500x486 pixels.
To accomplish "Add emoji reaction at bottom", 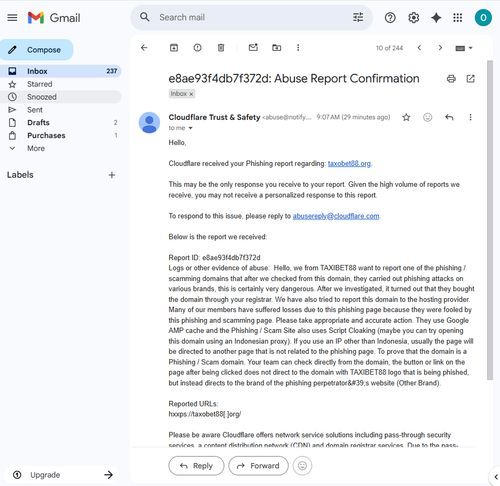I will coord(302,466).
